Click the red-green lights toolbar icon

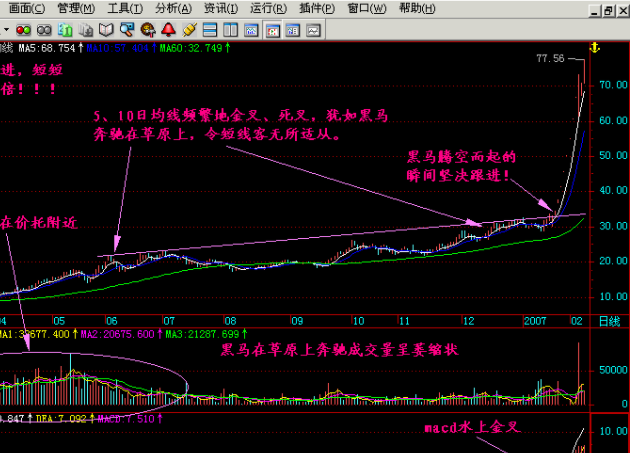23,30
